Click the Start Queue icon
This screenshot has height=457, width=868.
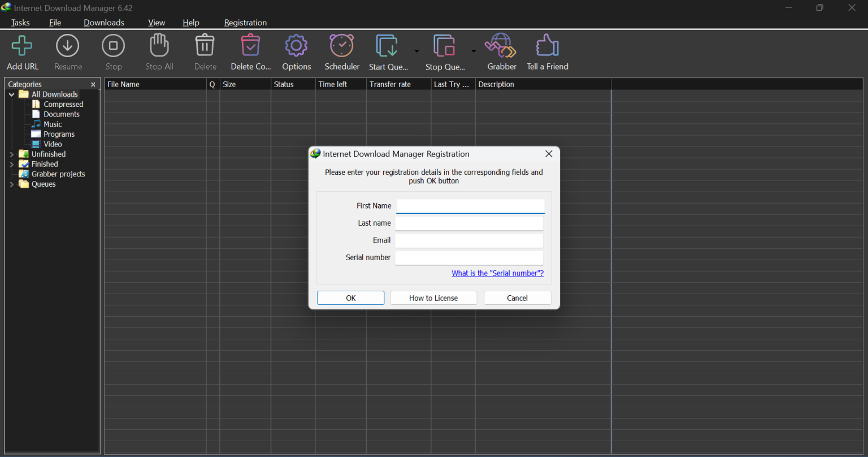(x=388, y=46)
